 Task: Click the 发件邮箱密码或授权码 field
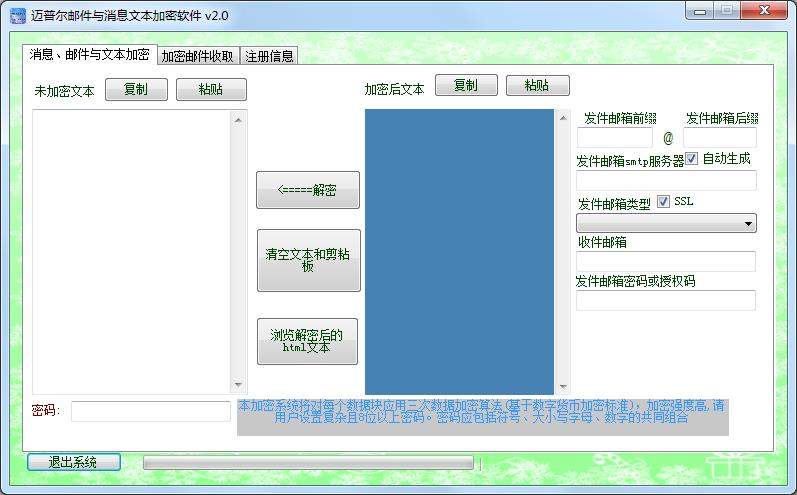point(665,300)
